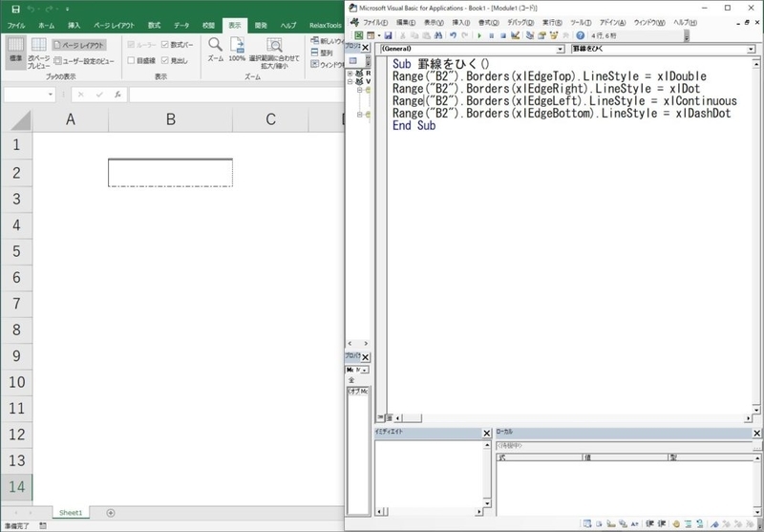Run the macro with the green play icon
The height and width of the screenshot is (532, 764).
[x=479, y=35]
